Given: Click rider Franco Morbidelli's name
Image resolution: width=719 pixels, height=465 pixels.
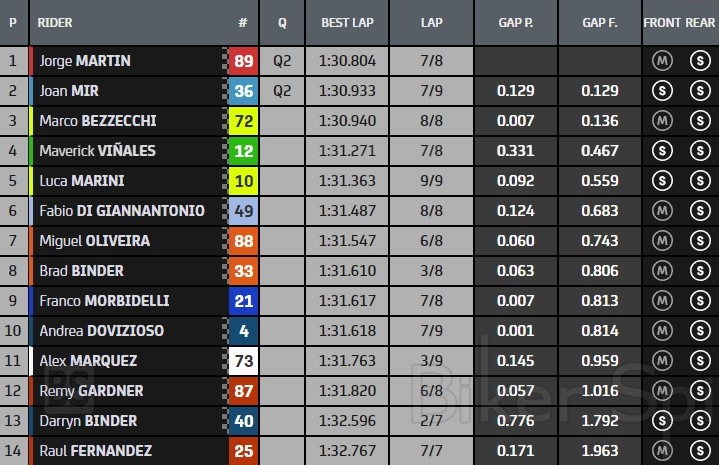Looking at the screenshot, I should [x=103, y=301].
